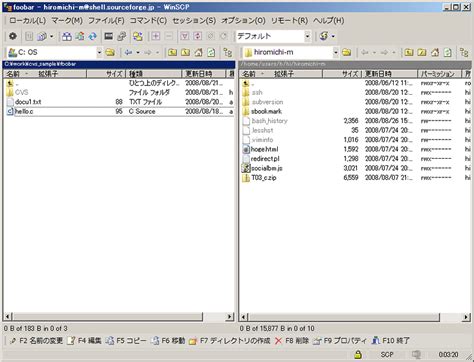
Task: Open the ファイル(F) menu
Action: coord(106,21)
